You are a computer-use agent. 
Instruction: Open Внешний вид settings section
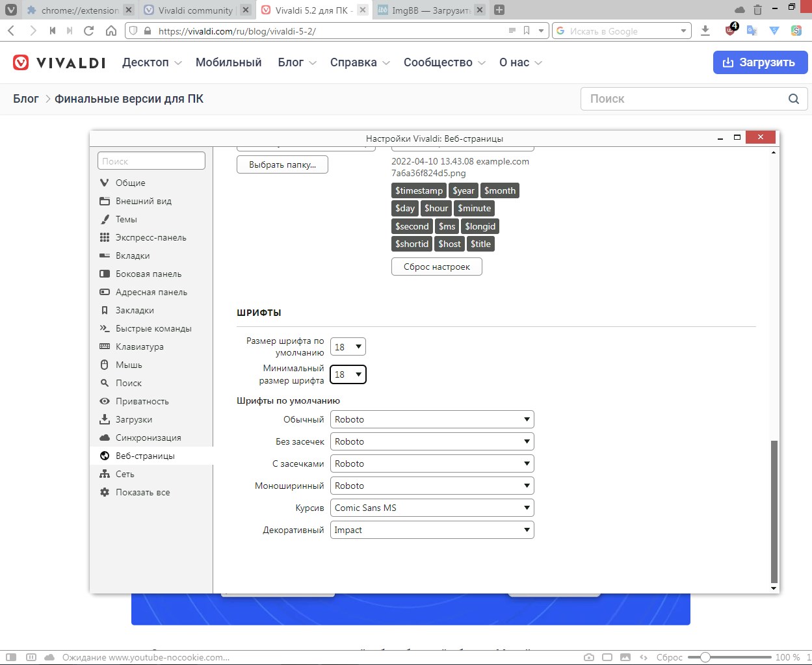[x=144, y=201]
